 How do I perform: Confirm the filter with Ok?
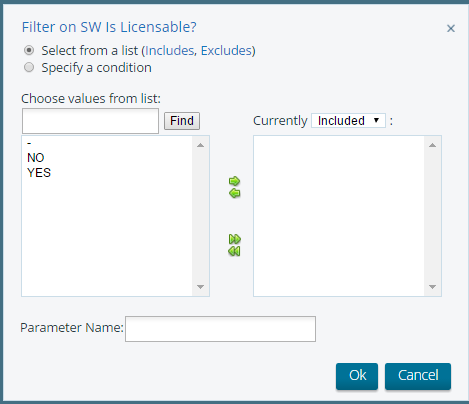pos(357,376)
